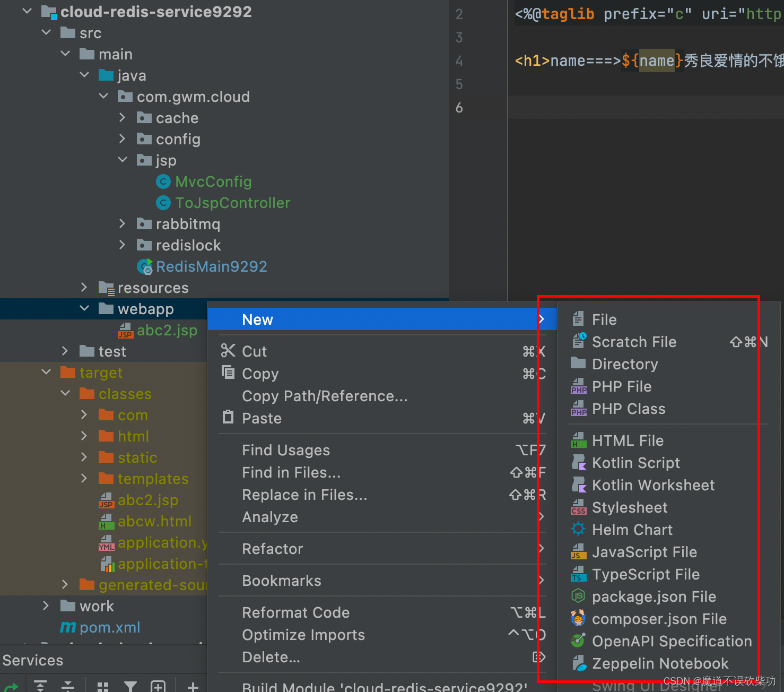Click the HTML File icon in submenu
The width and height of the screenshot is (784, 692).
579,440
